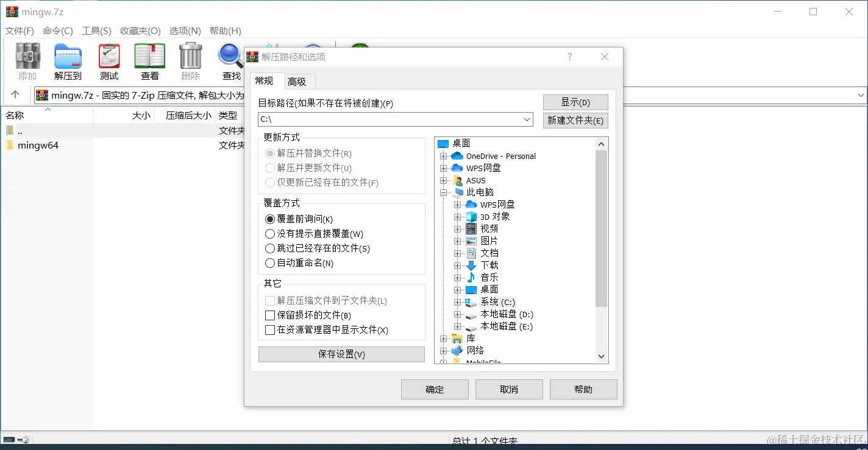
Task: Click the 查看 (View) toolbar icon
Action: [x=149, y=61]
